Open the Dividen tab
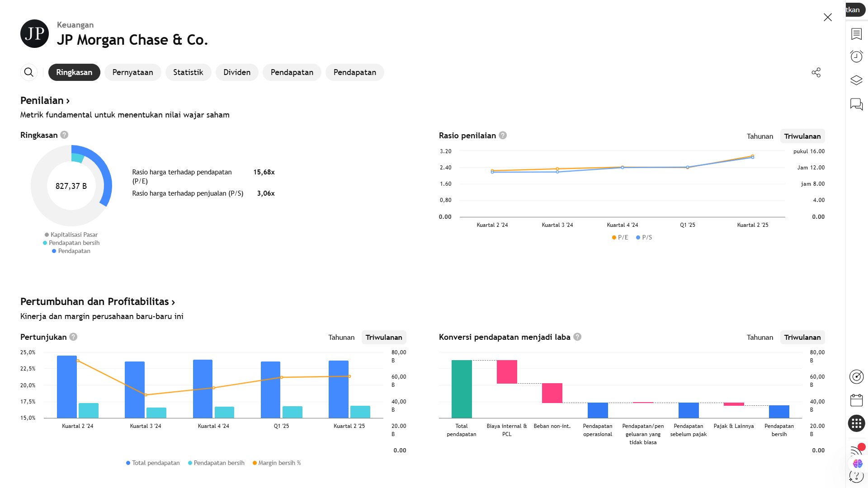The height and width of the screenshot is (488, 868). point(237,72)
